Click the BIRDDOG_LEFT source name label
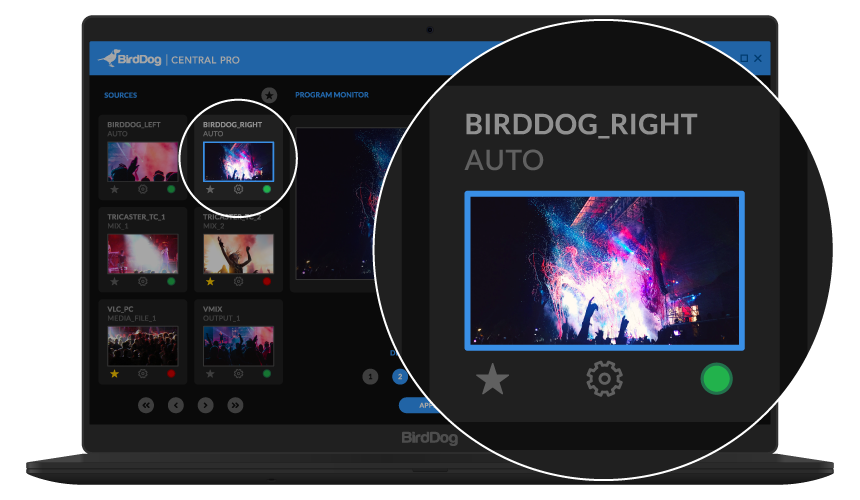Screen dimensions: 860x500 tap(134, 124)
